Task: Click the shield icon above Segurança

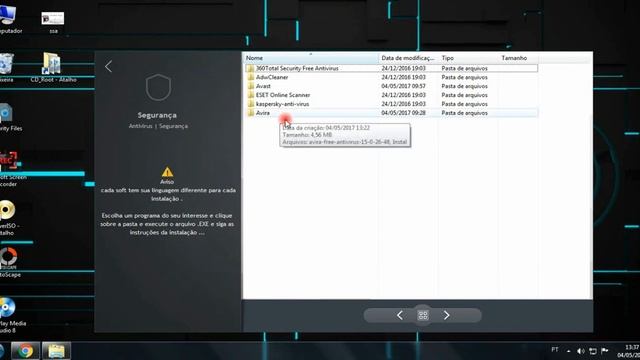Action: click(158, 87)
